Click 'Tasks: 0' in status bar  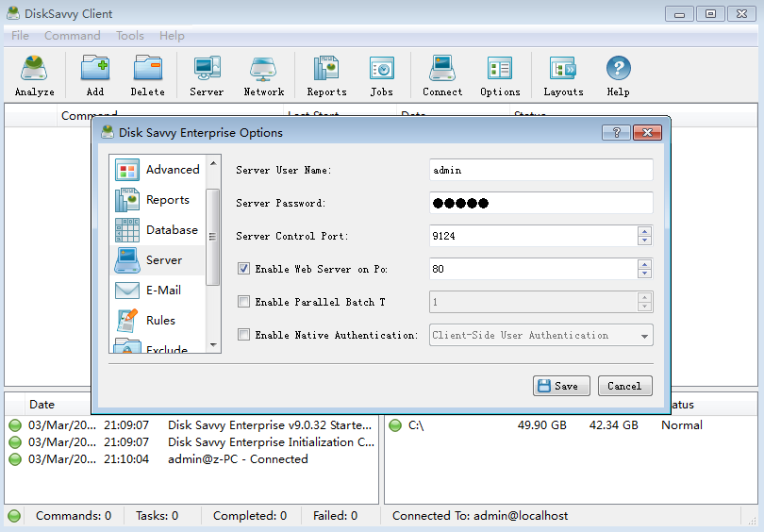click(157, 516)
